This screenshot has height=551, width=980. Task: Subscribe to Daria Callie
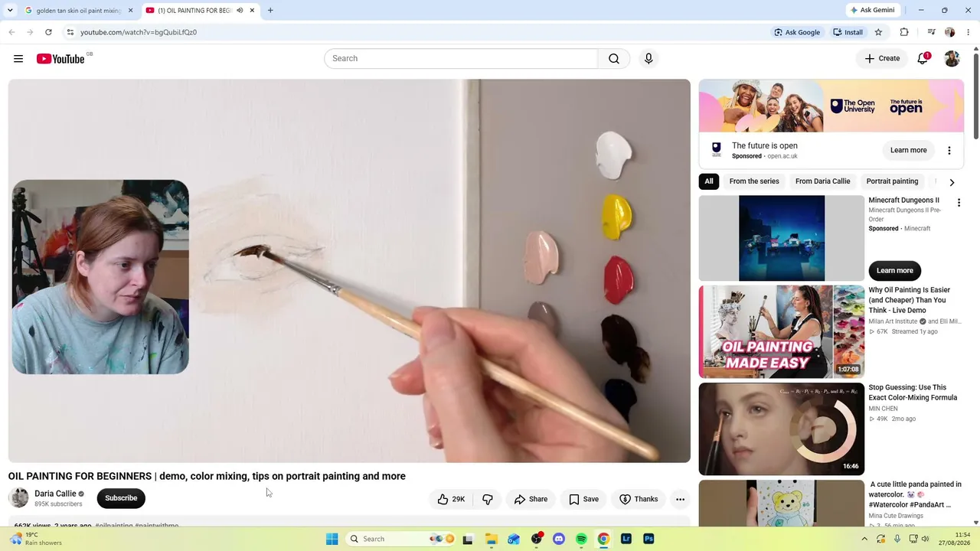(121, 498)
